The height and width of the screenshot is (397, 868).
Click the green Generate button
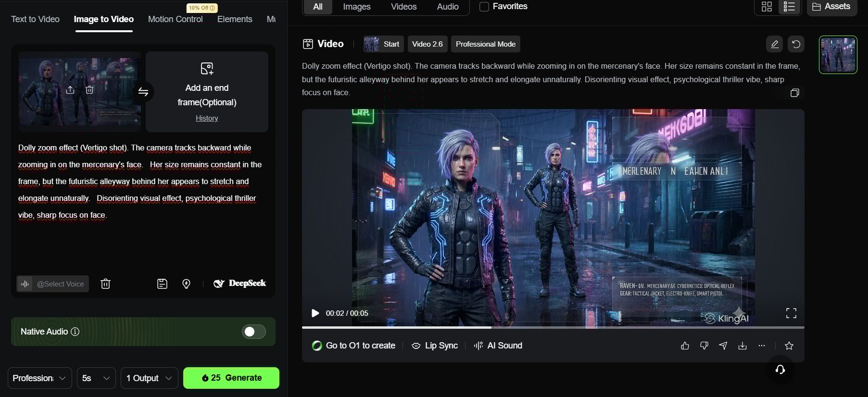(231, 378)
